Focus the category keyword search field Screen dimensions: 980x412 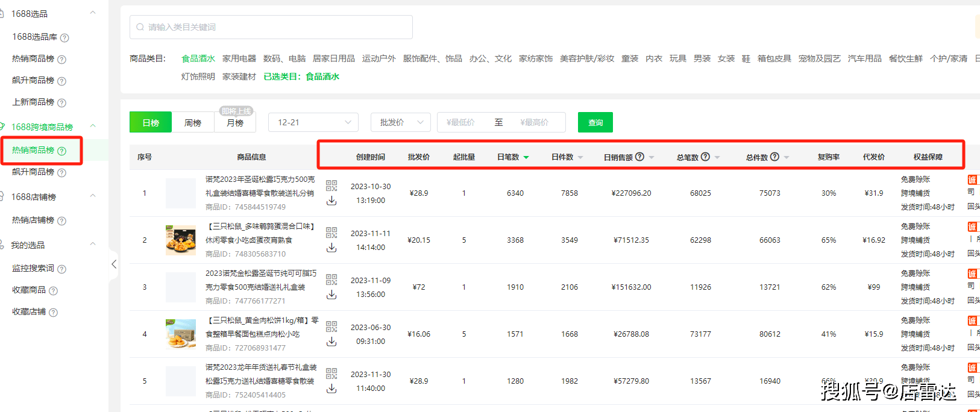point(271,27)
